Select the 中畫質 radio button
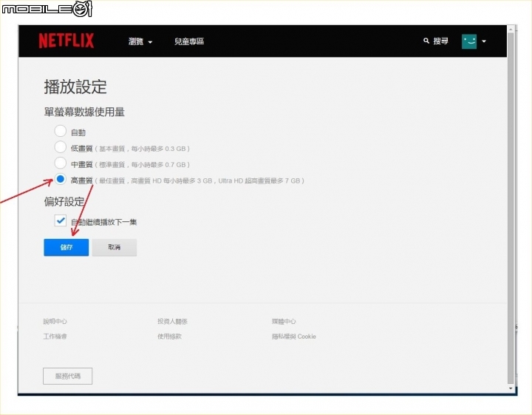The width and height of the screenshot is (532, 415). coord(61,163)
